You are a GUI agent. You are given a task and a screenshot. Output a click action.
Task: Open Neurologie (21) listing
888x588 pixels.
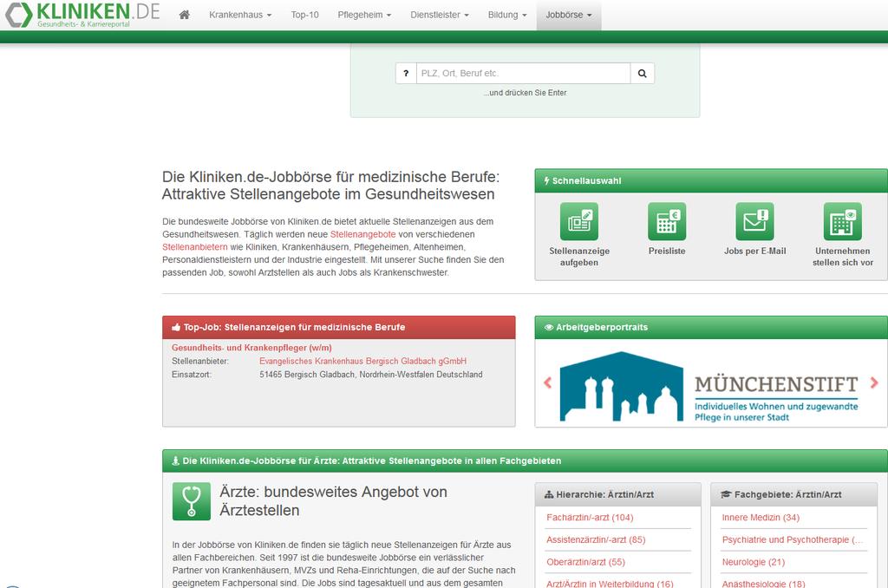pyautogui.click(x=754, y=562)
